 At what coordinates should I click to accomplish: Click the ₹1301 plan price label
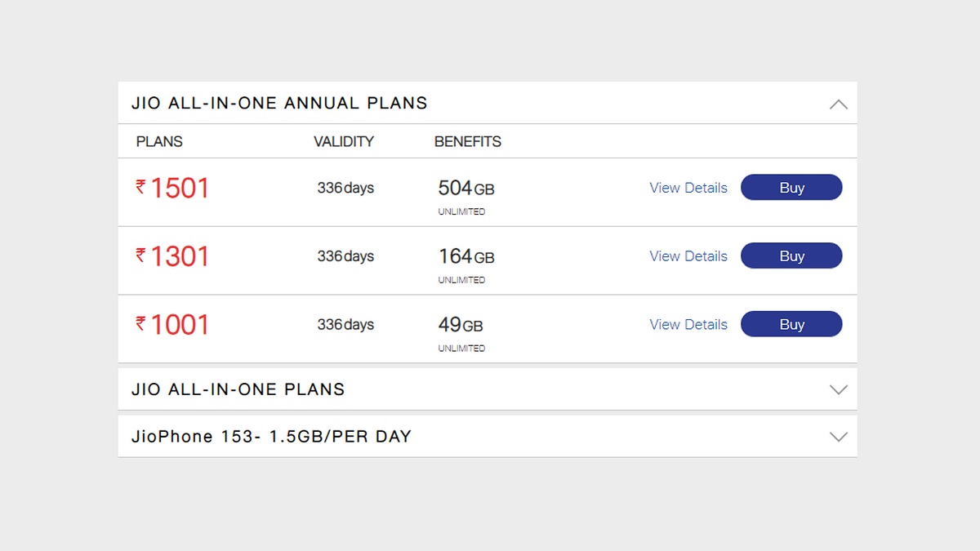click(x=171, y=256)
